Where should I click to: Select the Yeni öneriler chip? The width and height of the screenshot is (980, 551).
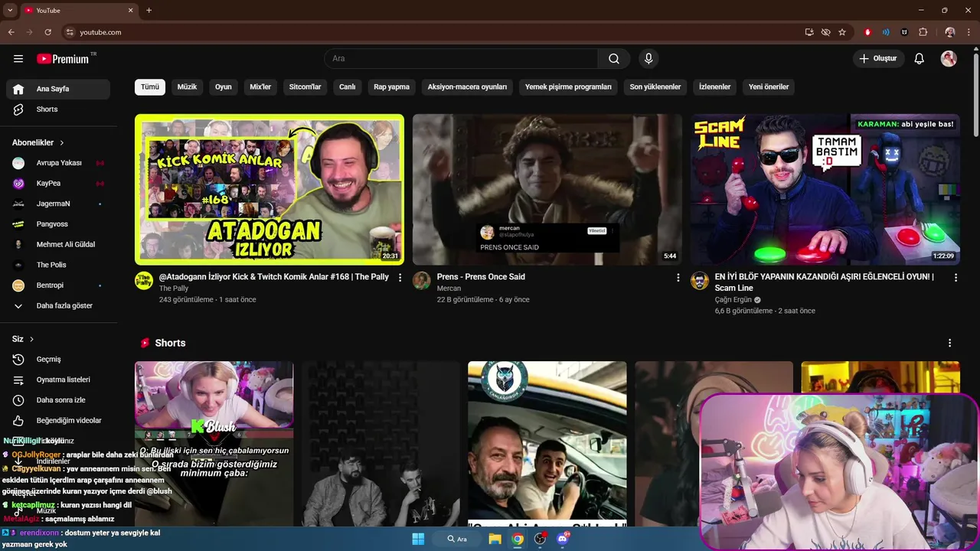coord(769,87)
